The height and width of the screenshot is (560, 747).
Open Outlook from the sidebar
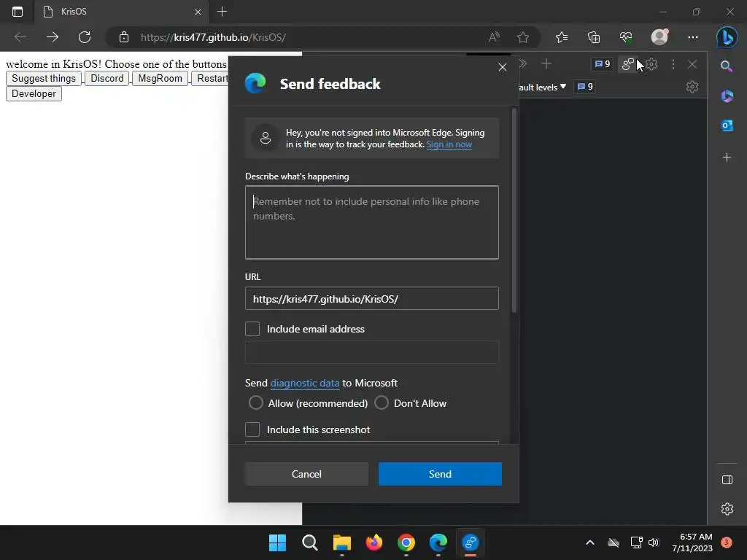(x=727, y=125)
